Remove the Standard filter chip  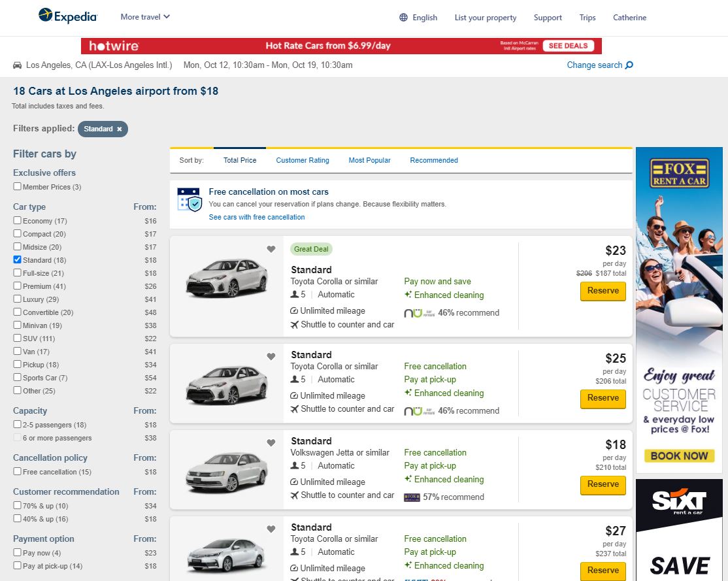point(120,129)
